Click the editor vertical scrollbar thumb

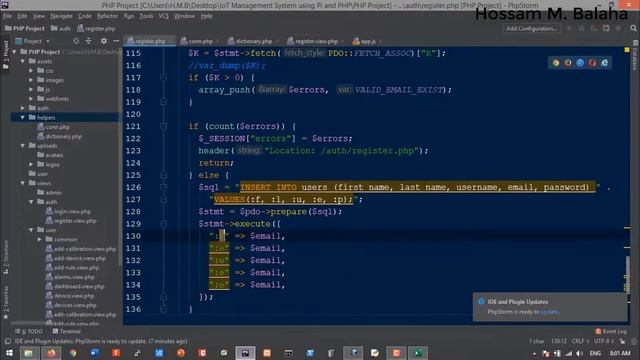click(627, 274)
